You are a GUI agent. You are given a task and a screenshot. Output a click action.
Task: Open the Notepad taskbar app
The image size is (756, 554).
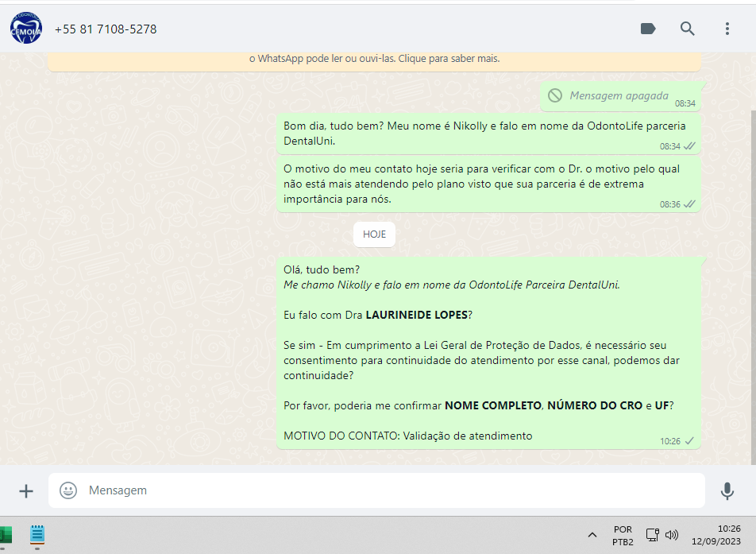pyautogui.click(x=37, y=535)
